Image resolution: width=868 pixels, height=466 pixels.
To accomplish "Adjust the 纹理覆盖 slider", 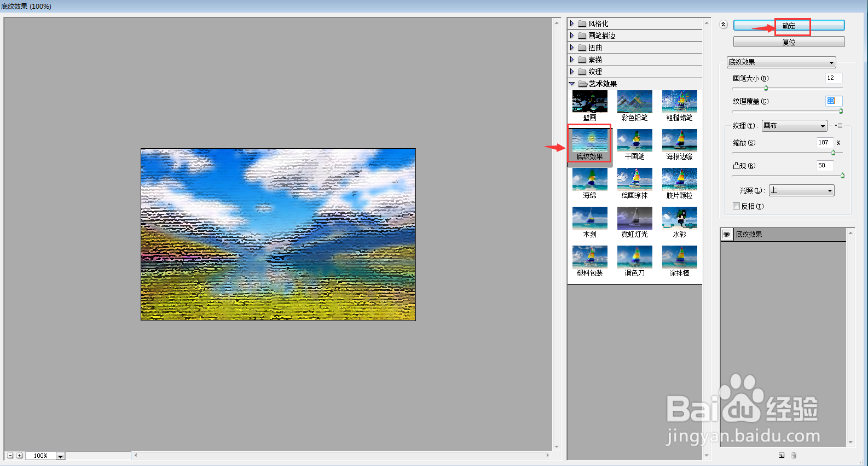I will pyautogui.click(x=841, y=111).
